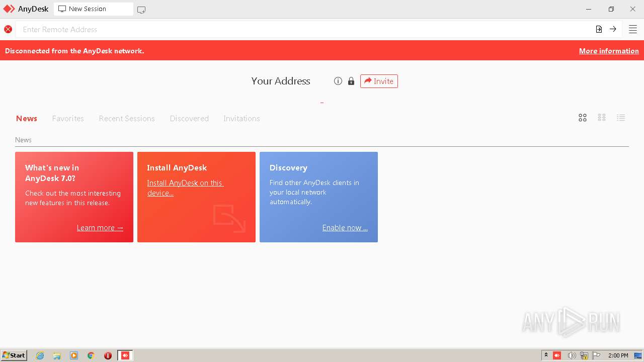This screenshot has width=644, height=362.
Task: Open the More information link
Action: coord(609,51)
